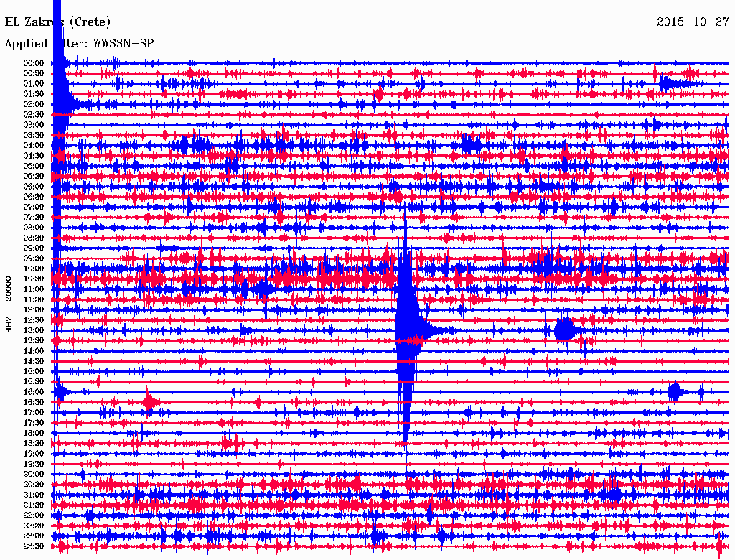Select the '17:00' time row label

(x=34, y=413)
